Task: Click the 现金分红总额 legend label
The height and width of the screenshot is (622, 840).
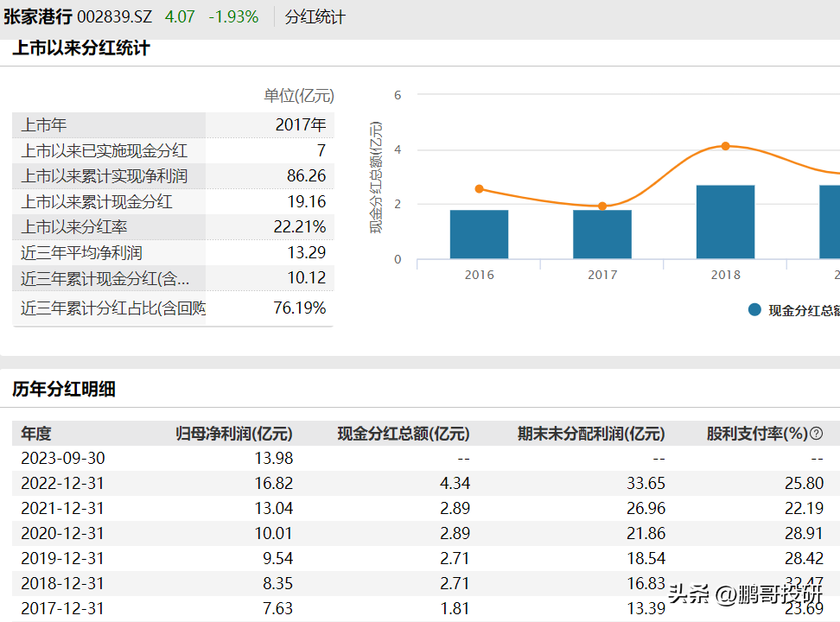Action: click(x=804, y=310)
